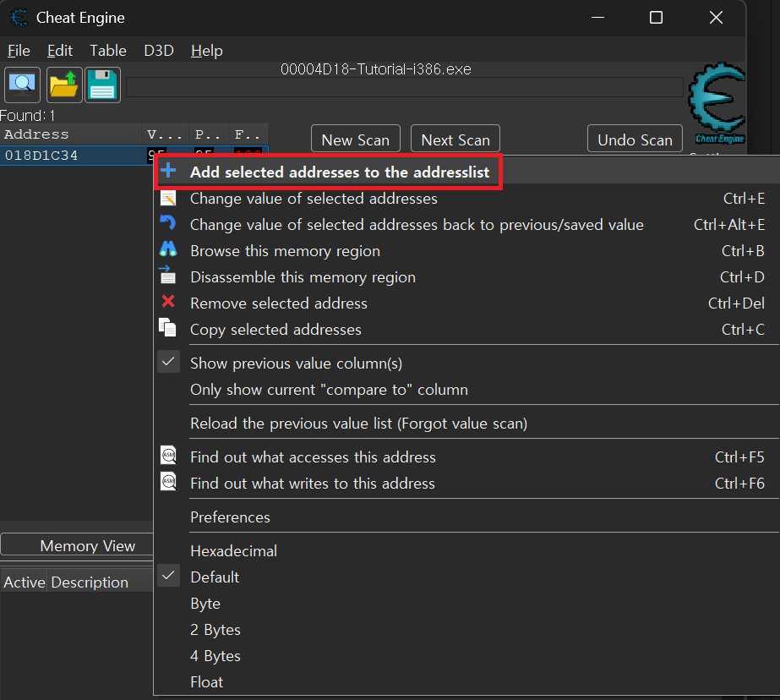780x700 pixels.
Task: Click the save floppy disk icon
Action: (102, 85)
